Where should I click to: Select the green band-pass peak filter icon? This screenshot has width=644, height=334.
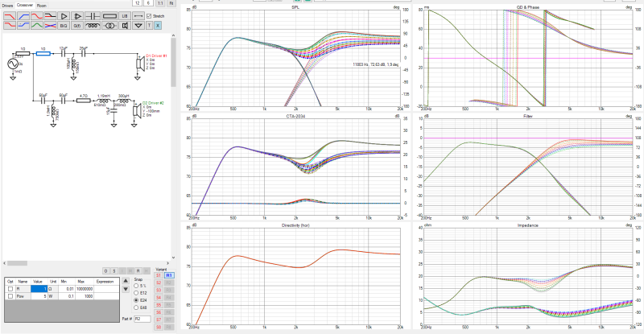pos(36,26)
